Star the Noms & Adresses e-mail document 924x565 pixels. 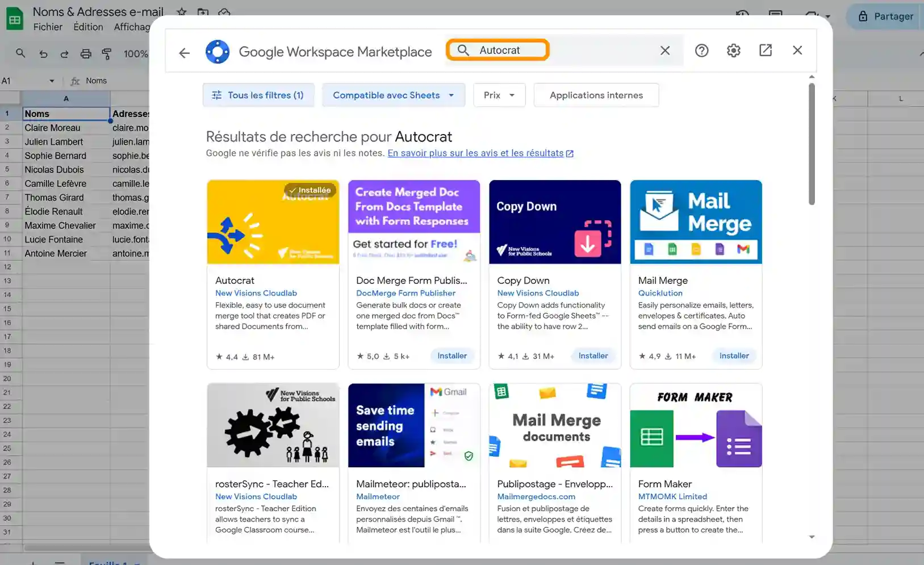(x=182, y=11)
